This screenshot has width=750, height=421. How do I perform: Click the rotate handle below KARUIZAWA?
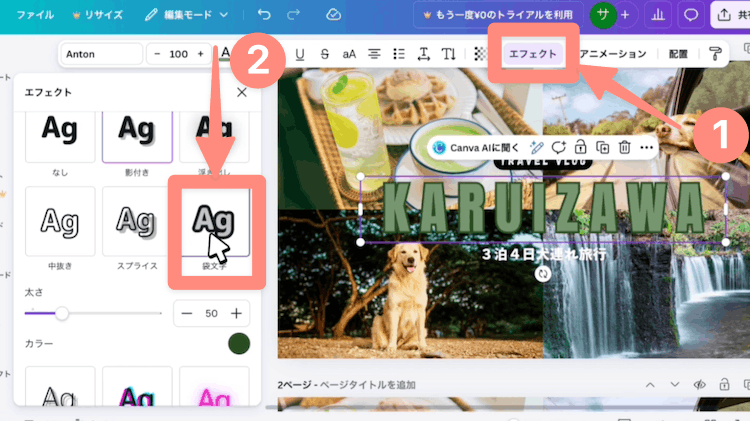pyautogui.click(x=543, y=274)
